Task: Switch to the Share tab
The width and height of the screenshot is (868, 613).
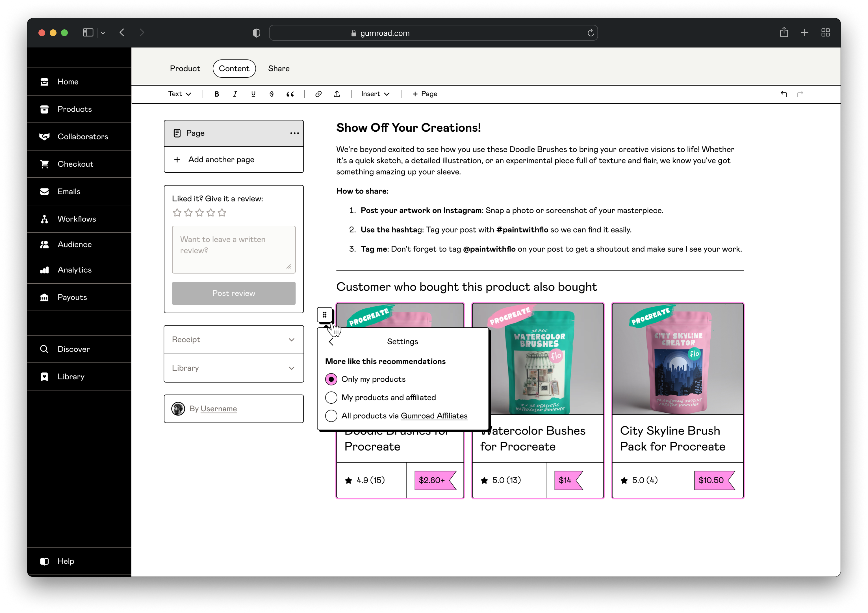Action: [279, 68]
